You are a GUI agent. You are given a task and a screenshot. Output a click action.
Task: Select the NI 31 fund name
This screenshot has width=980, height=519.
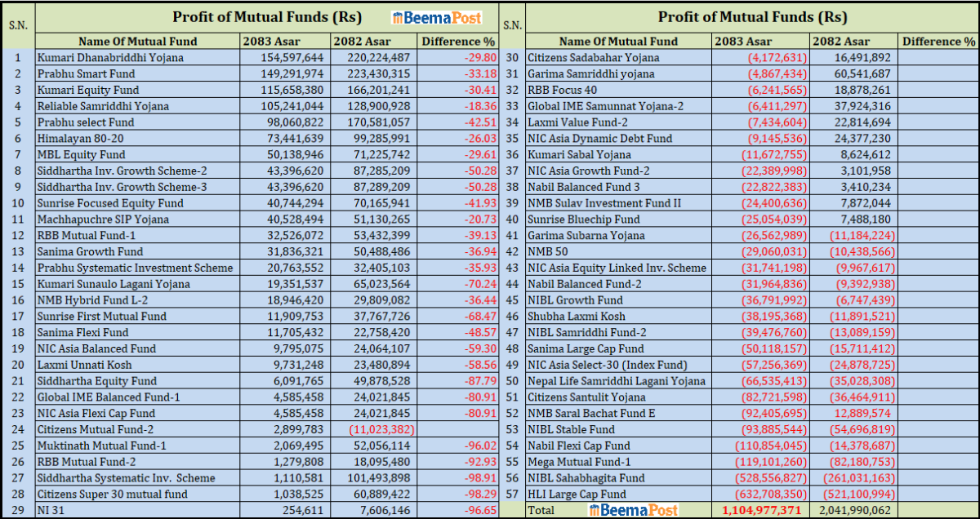pos(51,510)
